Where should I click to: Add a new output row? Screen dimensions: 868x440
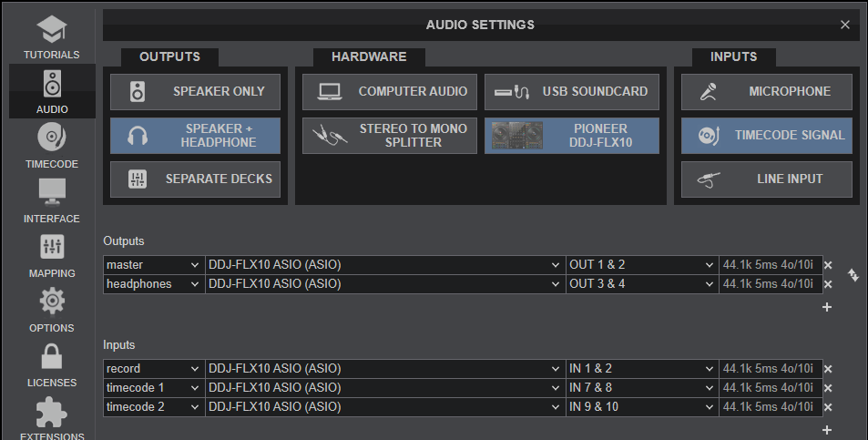(827, 307)
